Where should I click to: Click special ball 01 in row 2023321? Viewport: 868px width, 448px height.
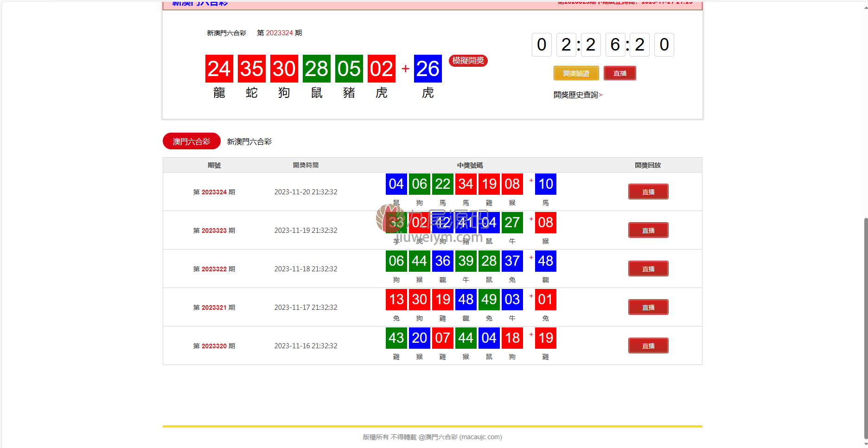pos(546,300)
